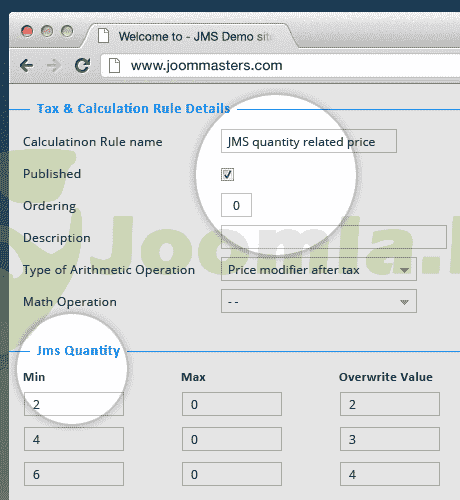Viewport: 460px width, 500px height.
Task: Click the Ordering input field
Action: [x=236, y=205]
